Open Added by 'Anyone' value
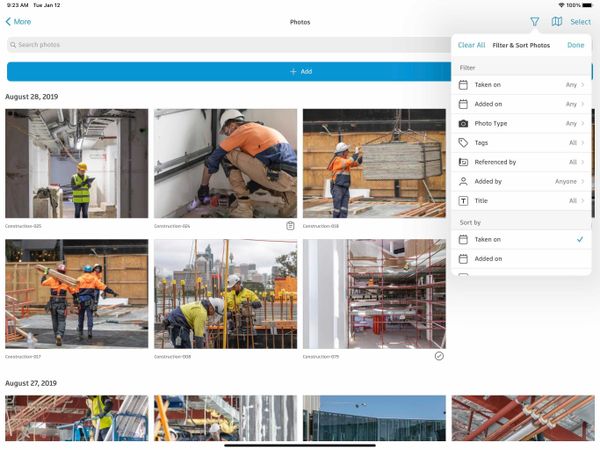Viewport: 600px width, 450px height. pyautogui.click(x=566, y=181)
